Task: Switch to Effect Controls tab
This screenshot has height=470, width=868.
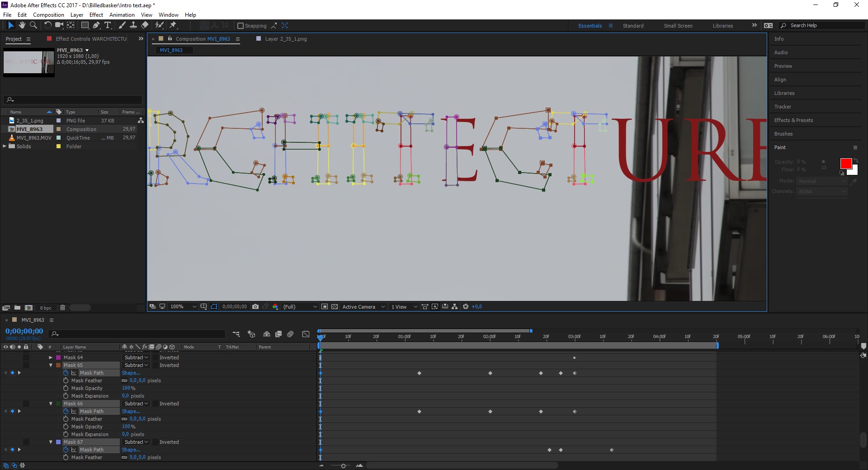Action: [x=91, y=39]
